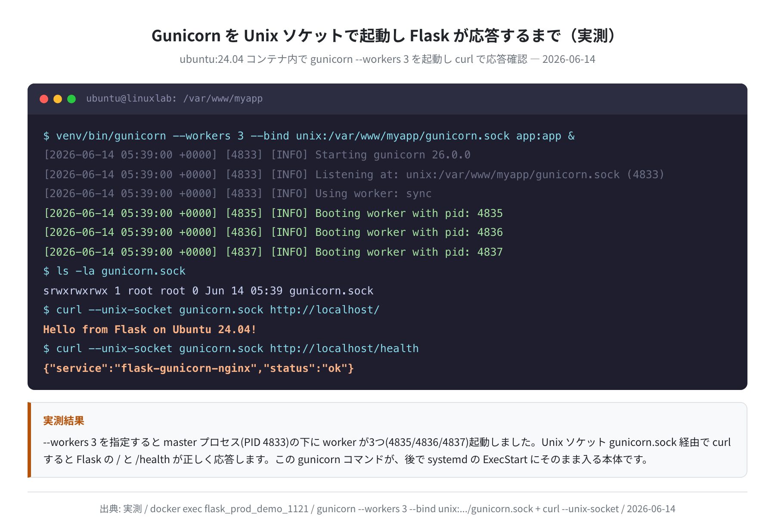Click the note paragraph starting '--workers 3 を指定すると'
This screenshot has width=775, height=532.
pos(387,451)
